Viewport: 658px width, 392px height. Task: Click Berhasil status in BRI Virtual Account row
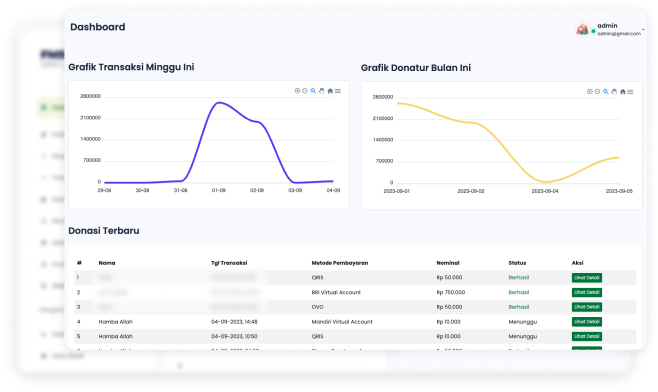click(x=519, y=293)
